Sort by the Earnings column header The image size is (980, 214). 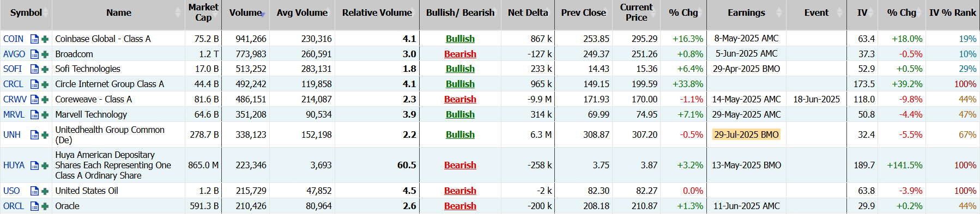(x=746, y=13)
